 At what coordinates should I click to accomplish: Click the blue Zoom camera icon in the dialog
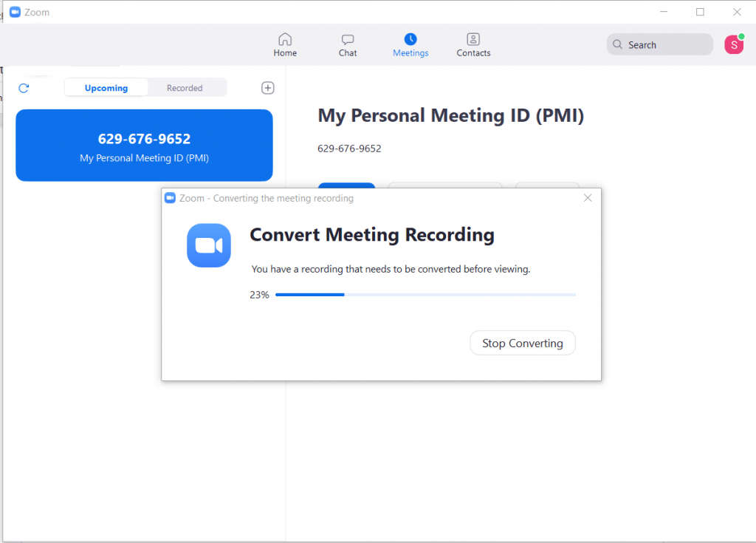pos(209,245)
